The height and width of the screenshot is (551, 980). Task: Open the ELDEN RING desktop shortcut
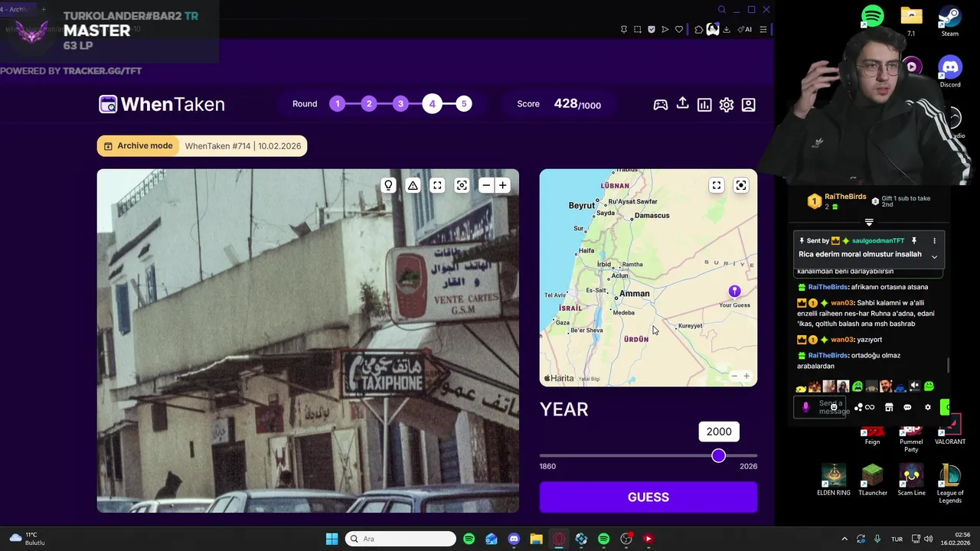834,480
